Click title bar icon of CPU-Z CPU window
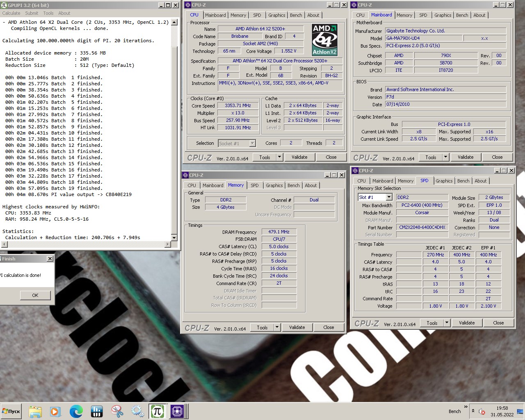This screenshot has height=420, width=525. tap(187, 5)
